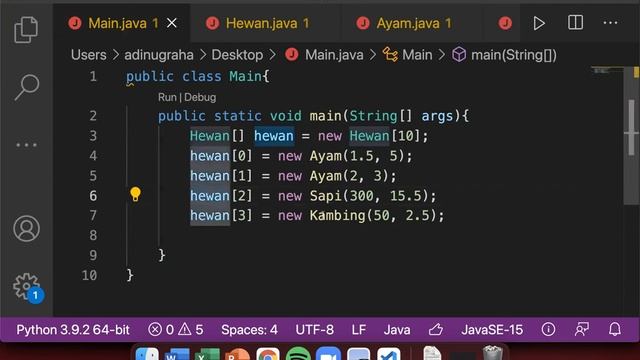Open Zoom in the Dock
Viewport: 640px width, 360px height.
point(328,354)
